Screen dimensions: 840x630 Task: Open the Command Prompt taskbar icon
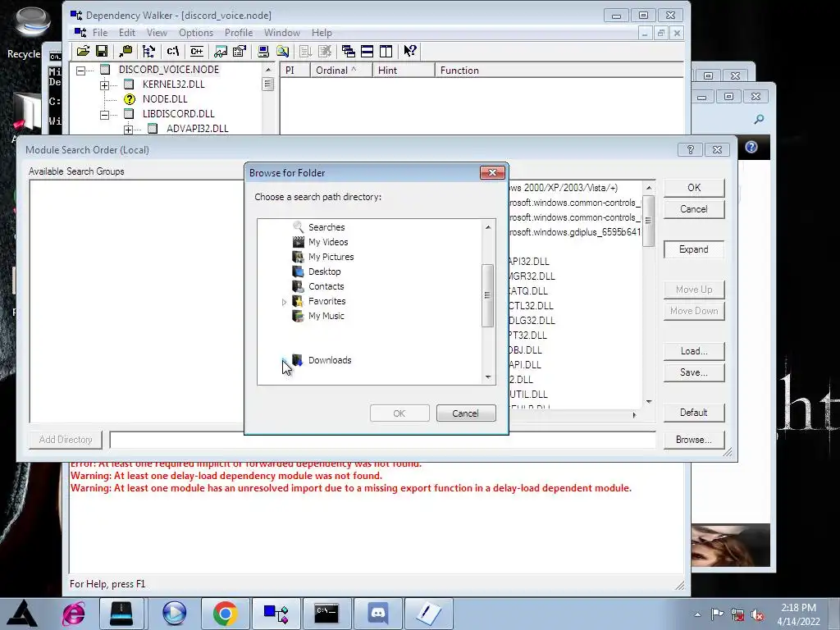pos(326,614)
